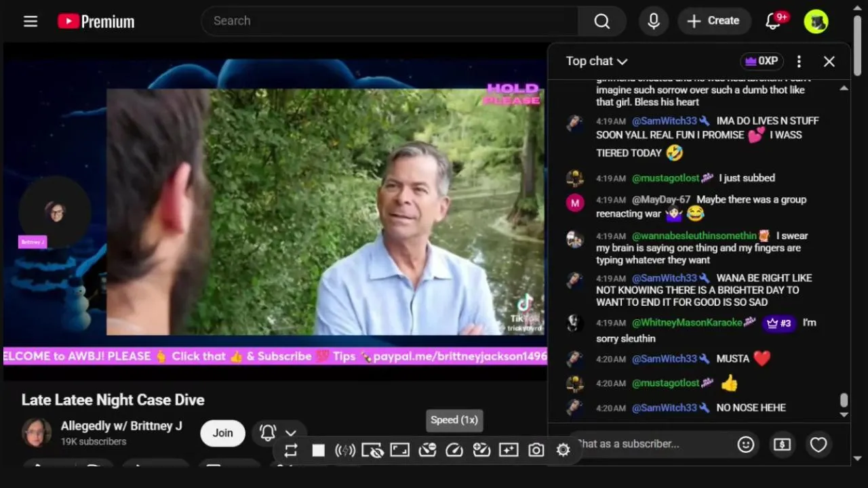Go to YouTube Premium home logo
Viewport: 868px width, 488px height.
[x=96, y=21]
